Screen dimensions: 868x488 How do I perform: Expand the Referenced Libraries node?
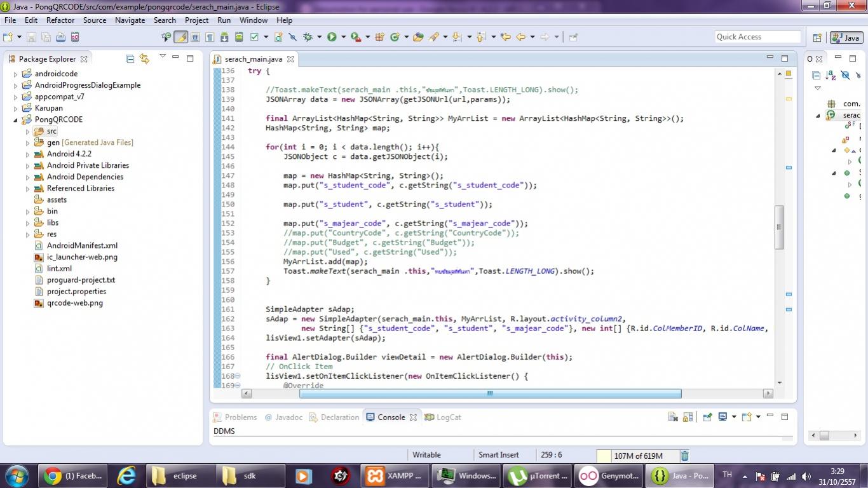tap(28, 188)
